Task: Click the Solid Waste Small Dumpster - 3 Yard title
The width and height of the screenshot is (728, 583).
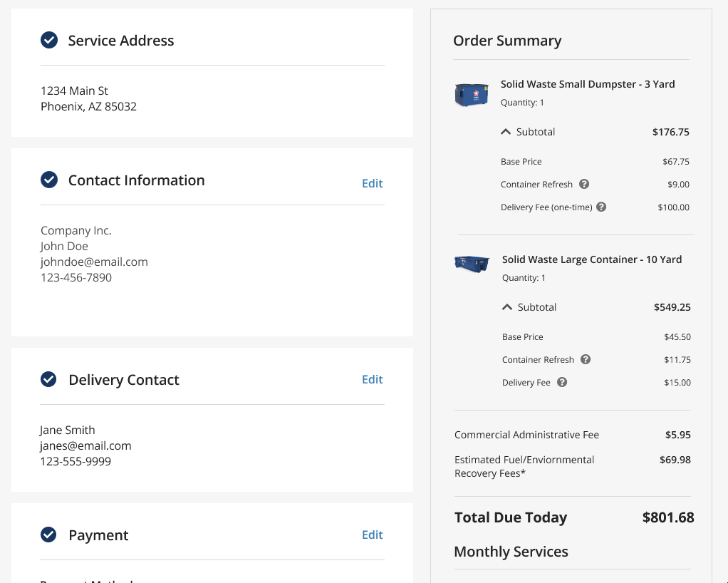Action: 588,84
